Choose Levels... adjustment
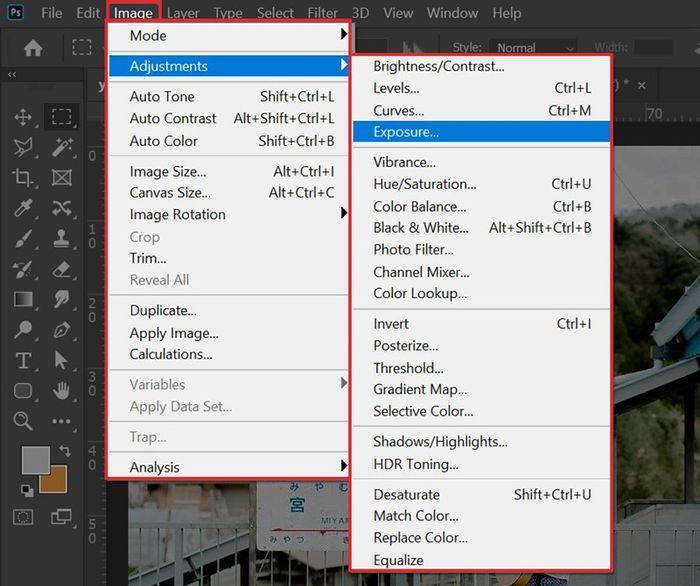700x586 pixels. click(x=481, y=88)
